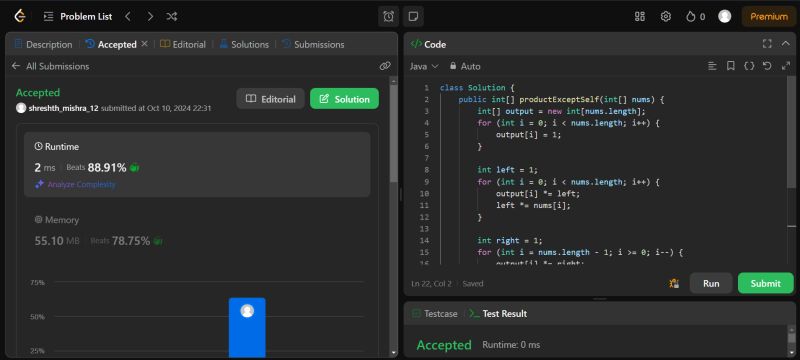The image size is (800, 360).
Task: Open the Java language dropdown
Action: click(424, 66)
